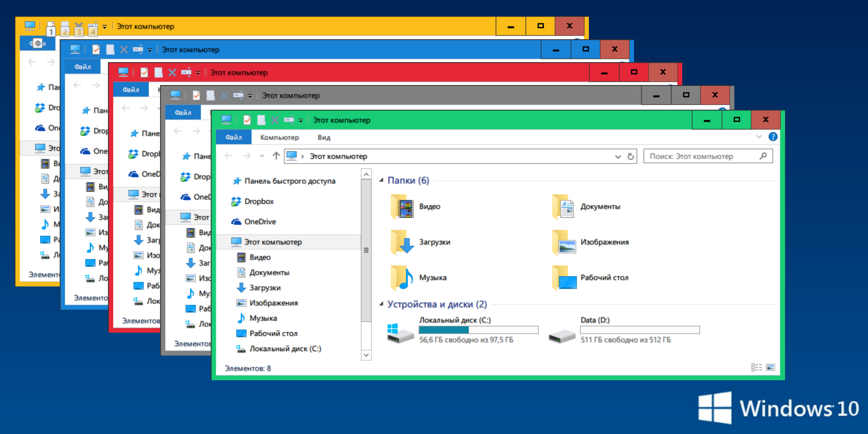Screen dimensions: 868x434
Task: Switch to large icons view in status bar
Action: point(770,367)
